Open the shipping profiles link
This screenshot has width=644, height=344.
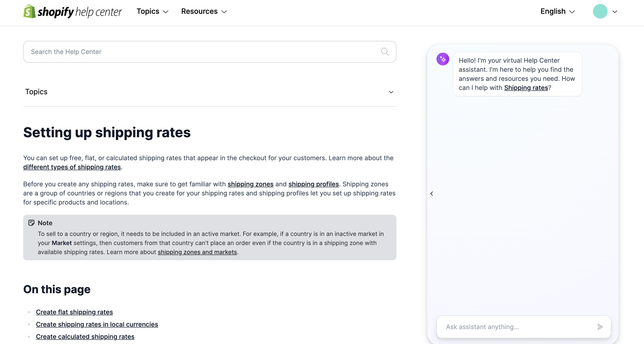coord(314,184)
